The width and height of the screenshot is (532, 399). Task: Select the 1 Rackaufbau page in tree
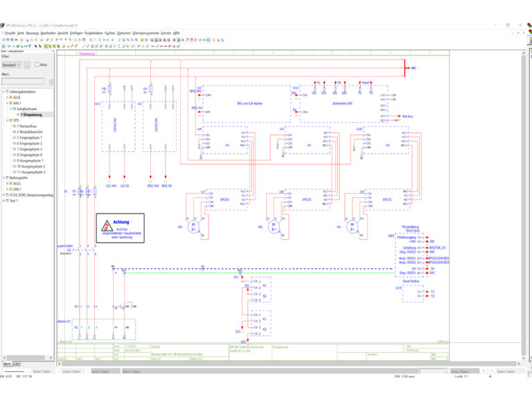(x=26, y=126)
